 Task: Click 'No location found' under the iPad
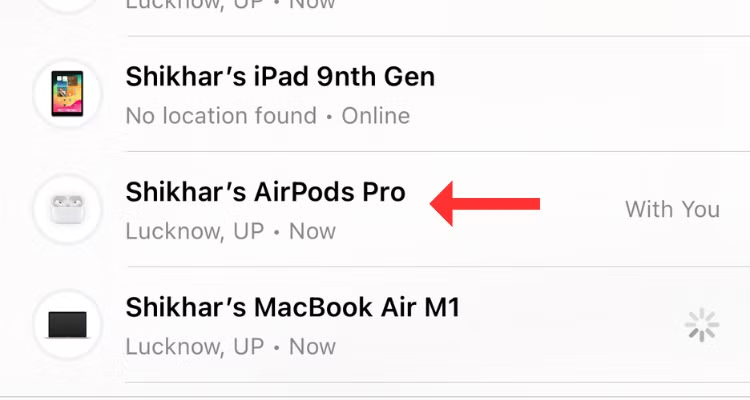tap(221, 116)
